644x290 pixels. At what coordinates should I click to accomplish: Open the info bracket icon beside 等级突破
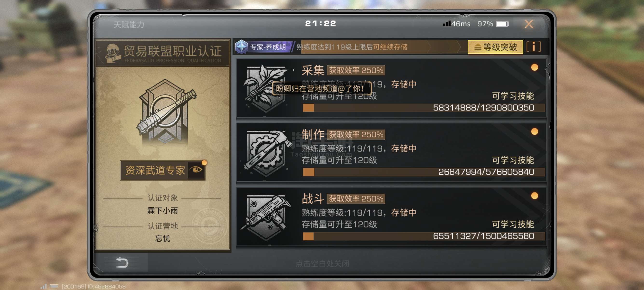(x=534, y=47)
